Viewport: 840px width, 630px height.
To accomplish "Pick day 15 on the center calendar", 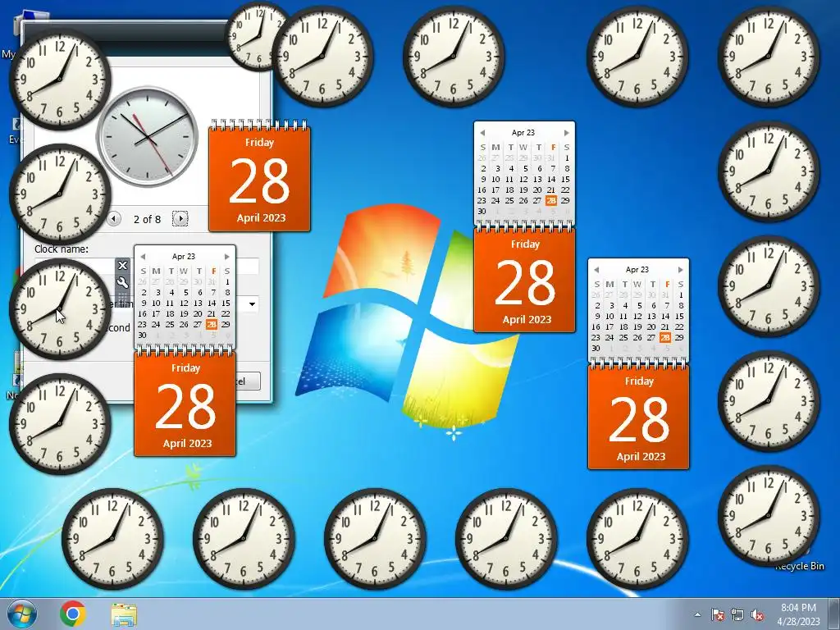I will 566,179.
